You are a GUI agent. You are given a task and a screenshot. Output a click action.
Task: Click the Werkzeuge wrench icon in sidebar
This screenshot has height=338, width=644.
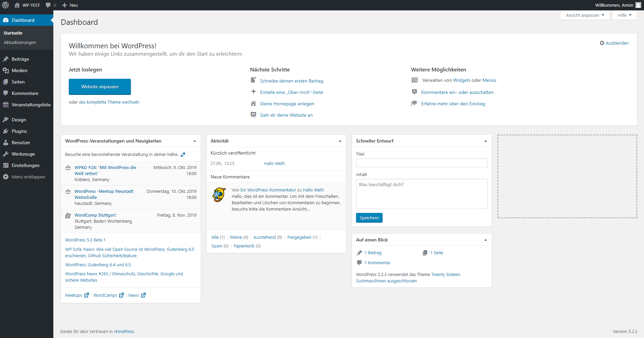[6, 154]
